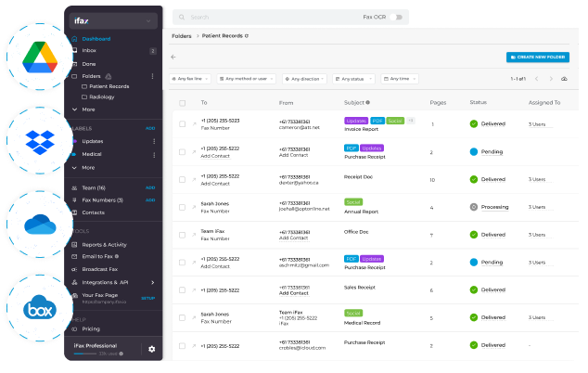This screenshot has height=373, width=588.
Task: Go to next page of results
Action: click(553, 79)
